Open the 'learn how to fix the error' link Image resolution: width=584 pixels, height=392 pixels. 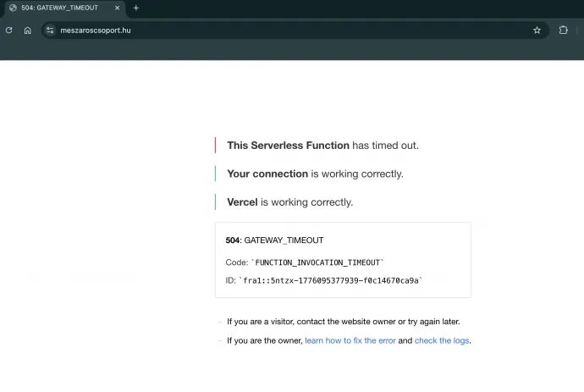tap(350, 340)
